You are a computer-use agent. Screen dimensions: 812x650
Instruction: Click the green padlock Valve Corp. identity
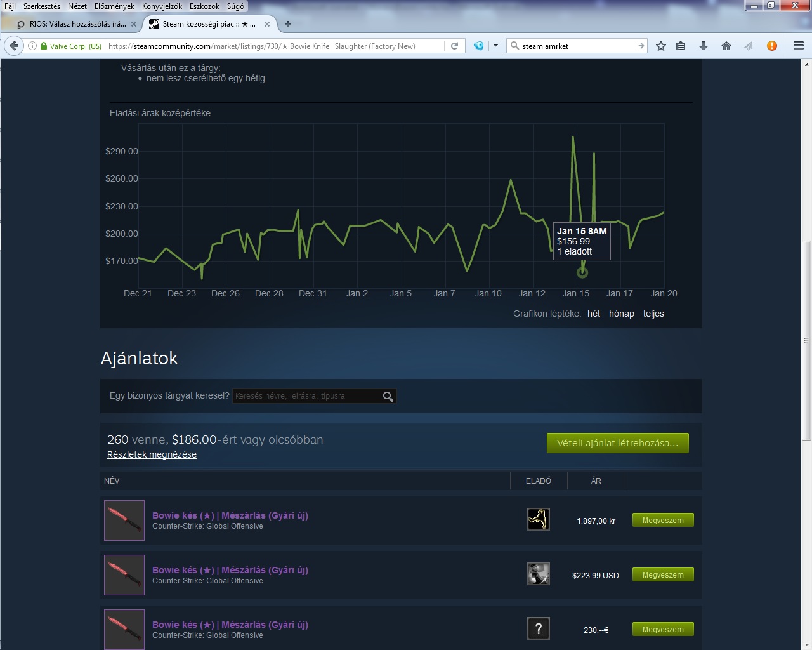point(70,46)
